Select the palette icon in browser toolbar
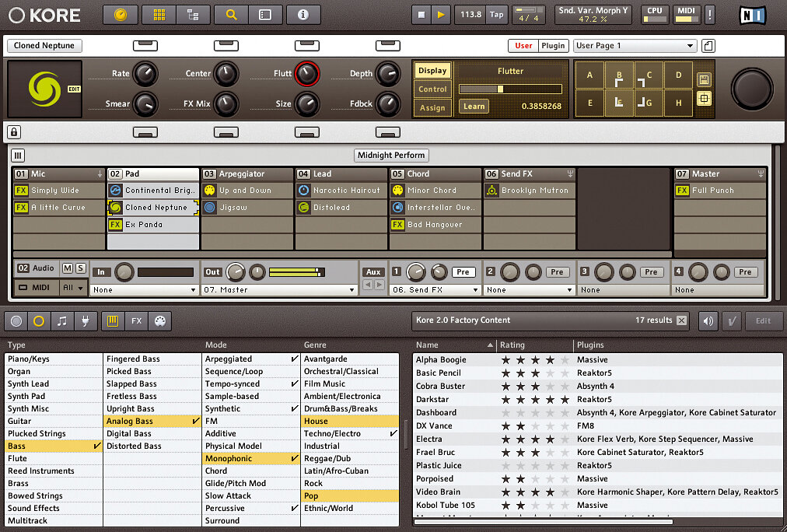The image size is (787, 532). click(160, 321)
